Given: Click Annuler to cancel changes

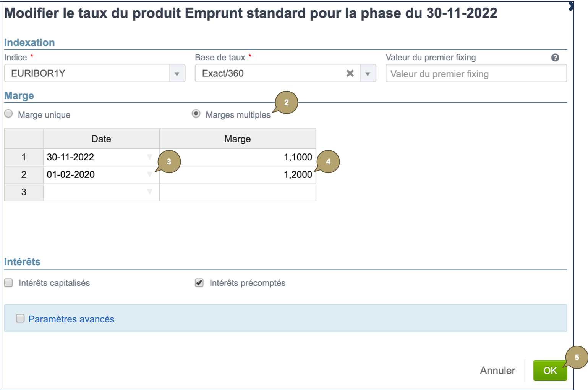Looking at the screenshot, I should [x=497, y=370].
